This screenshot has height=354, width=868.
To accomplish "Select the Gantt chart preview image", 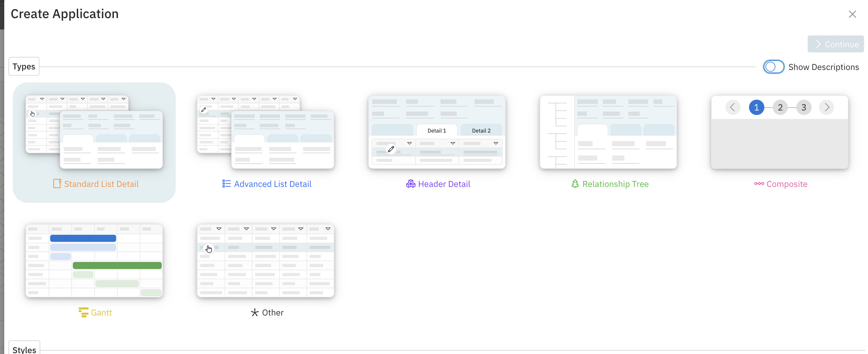I will pyautogui.click(x=94, y=261).
